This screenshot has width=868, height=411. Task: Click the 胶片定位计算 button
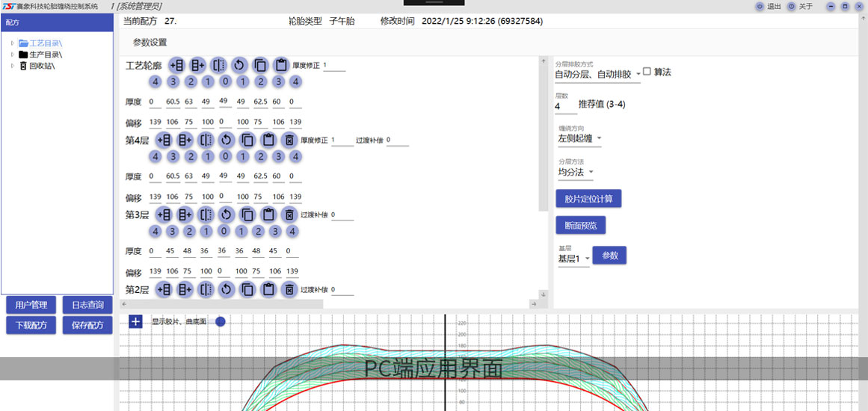(588, 198)
